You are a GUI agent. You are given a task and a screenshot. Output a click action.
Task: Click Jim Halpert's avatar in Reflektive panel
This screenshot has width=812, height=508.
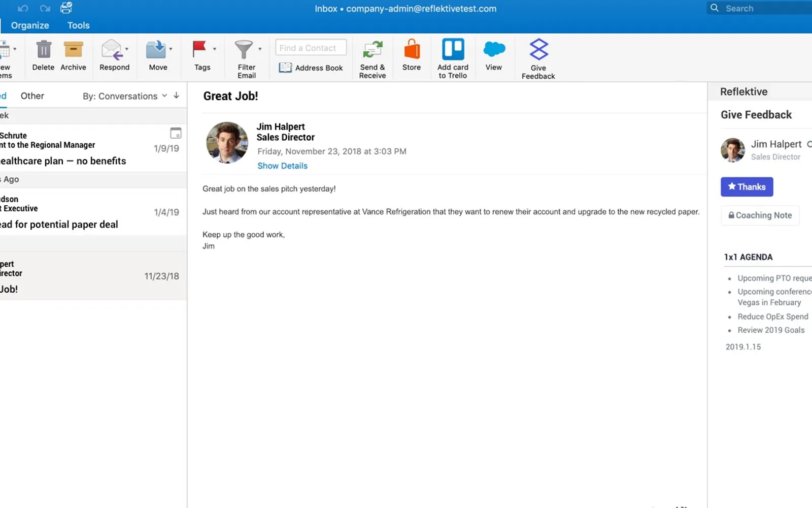[x=733, y=150]
